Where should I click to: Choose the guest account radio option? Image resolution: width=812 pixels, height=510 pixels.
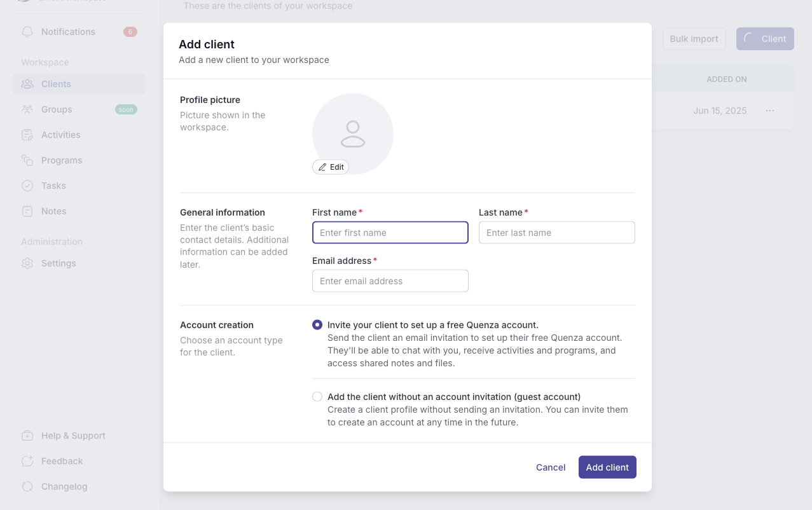tap(317, 397)
